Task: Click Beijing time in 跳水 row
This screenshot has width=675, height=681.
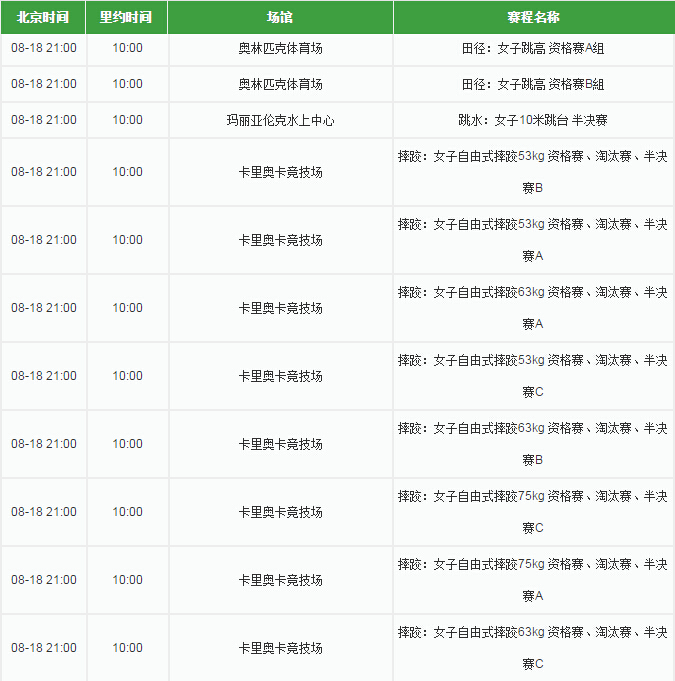Action: (x=43, y=120)
